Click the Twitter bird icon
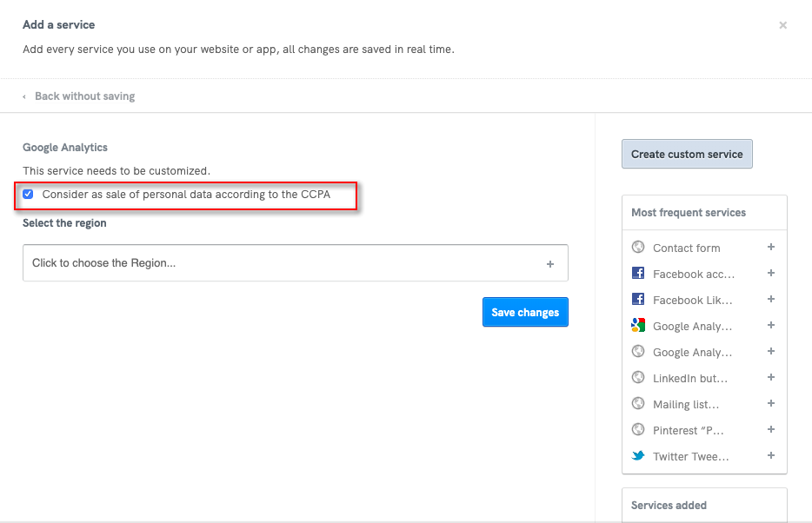 point(638,456)
